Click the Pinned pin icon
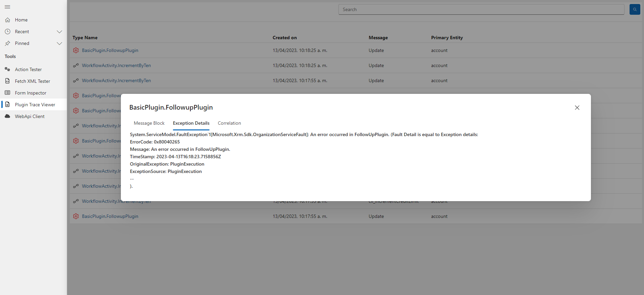 (7, 43)
